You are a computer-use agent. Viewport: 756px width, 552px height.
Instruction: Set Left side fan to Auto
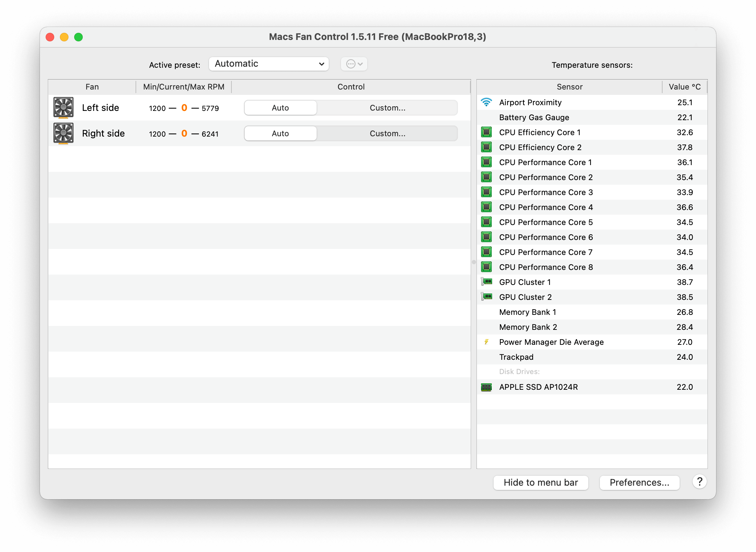coord(280,108)
